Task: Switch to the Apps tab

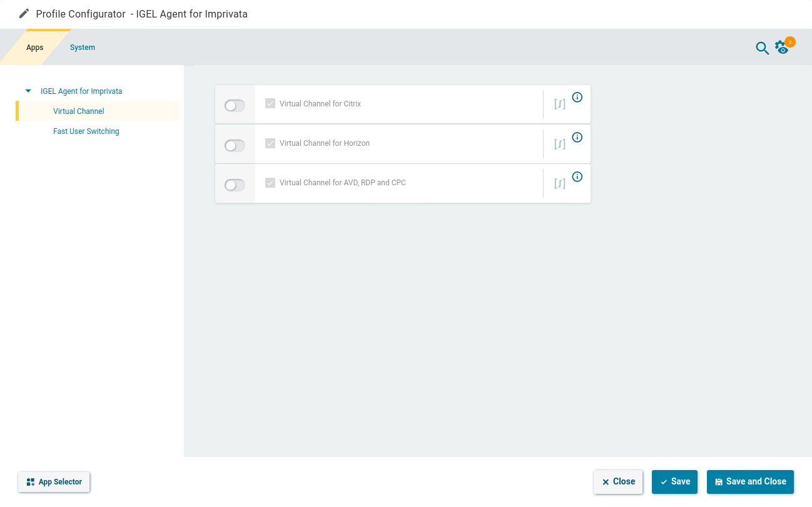Action: 35,48
